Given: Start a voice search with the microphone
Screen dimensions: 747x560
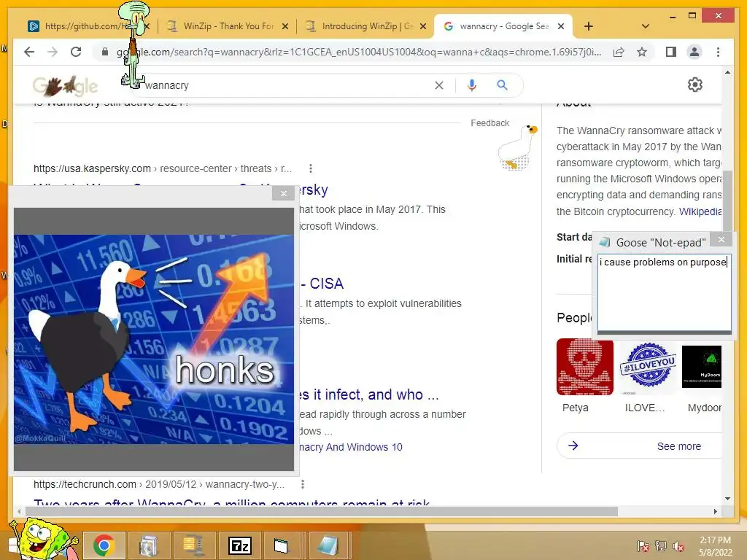Looking at the screenshot, I should (x=472, y=85).
